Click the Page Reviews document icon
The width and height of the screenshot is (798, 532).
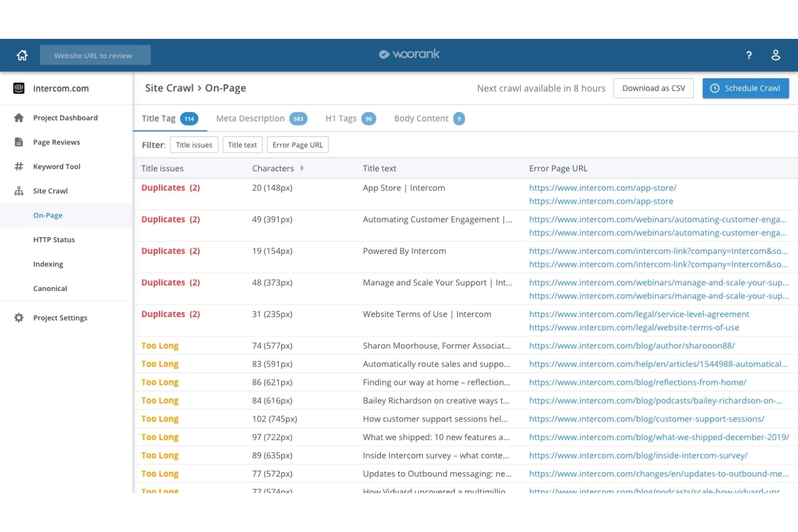[x=19, y=142]
